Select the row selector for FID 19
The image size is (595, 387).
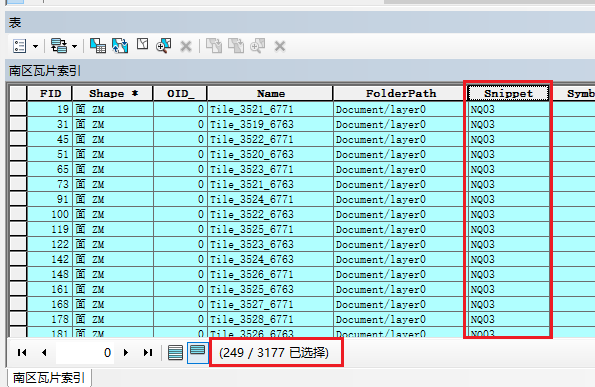[x=18, y=109]
